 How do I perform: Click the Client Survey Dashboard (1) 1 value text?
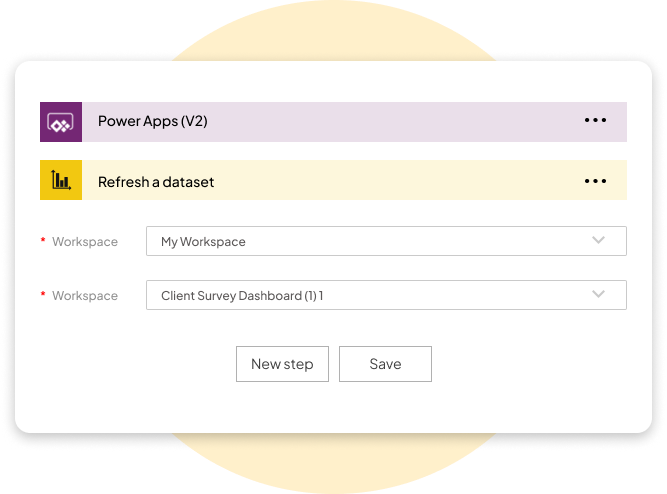click(x=242, y=296)
